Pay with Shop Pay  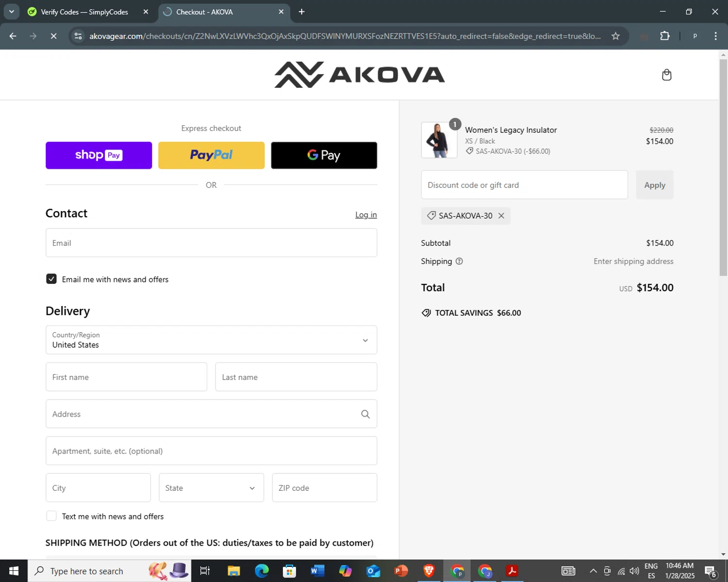coord(99,155)
